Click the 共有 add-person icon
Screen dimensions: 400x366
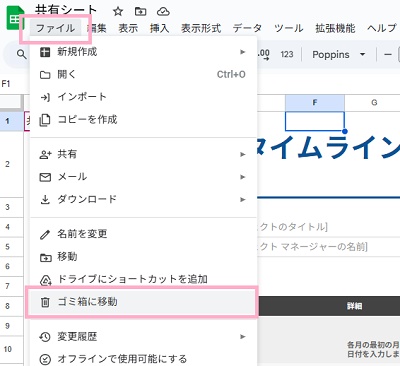click(x=45, y=154)
